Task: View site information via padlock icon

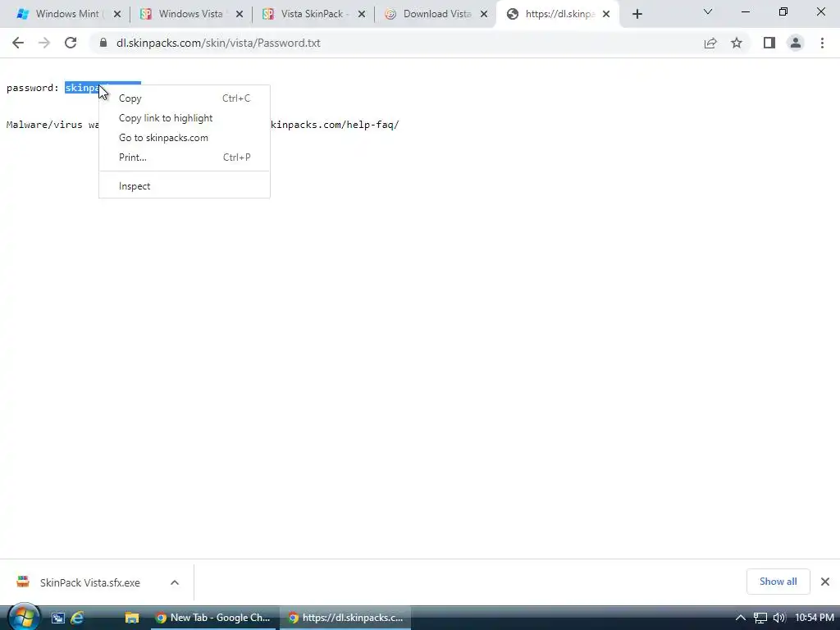Action: coord(103,43)
